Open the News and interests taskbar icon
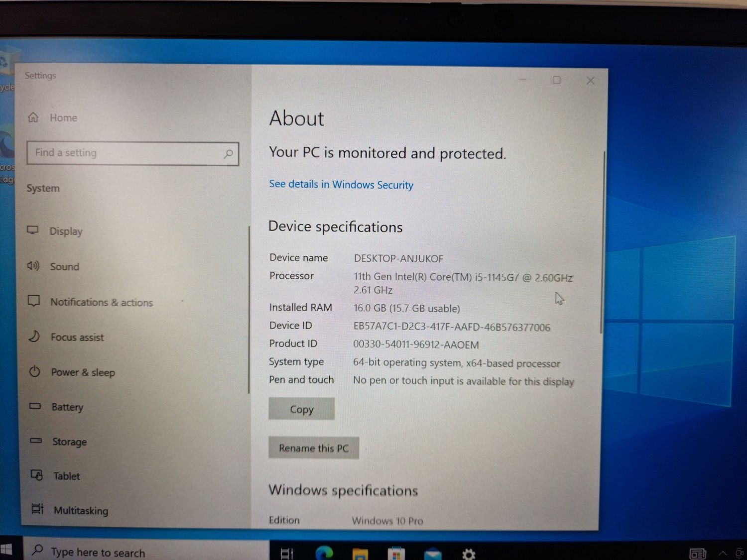The width and height of the screenshot is (747, 560). (698, 554)
